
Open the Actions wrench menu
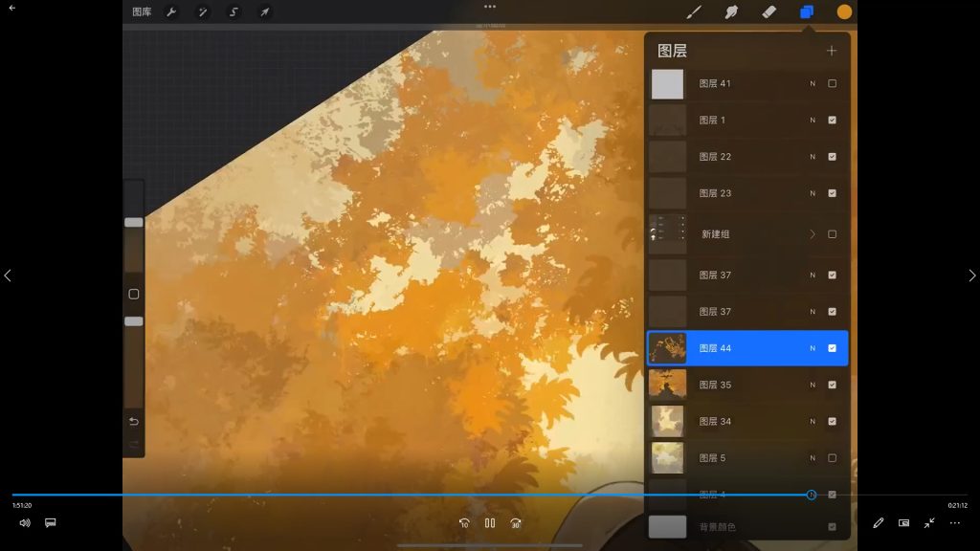click(171, 12)
